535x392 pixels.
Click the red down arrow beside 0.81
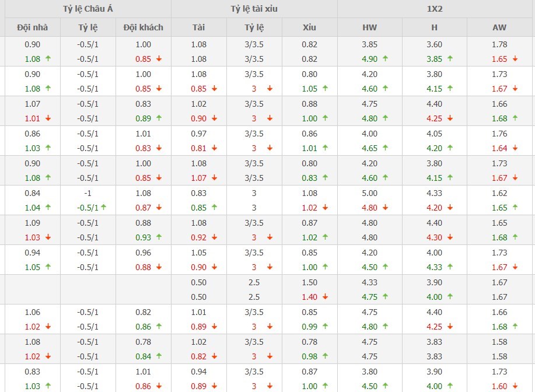coord(214,148)
